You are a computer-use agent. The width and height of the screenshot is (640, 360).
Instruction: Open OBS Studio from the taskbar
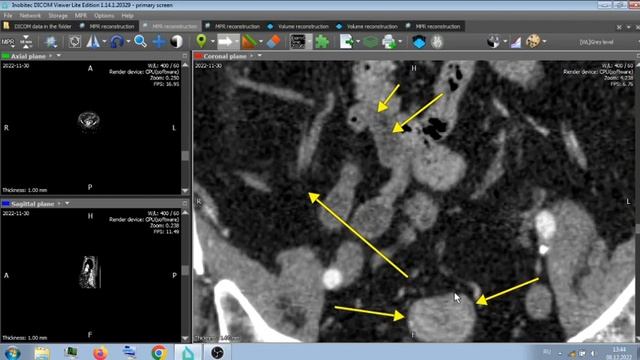[x=217, y=352]
